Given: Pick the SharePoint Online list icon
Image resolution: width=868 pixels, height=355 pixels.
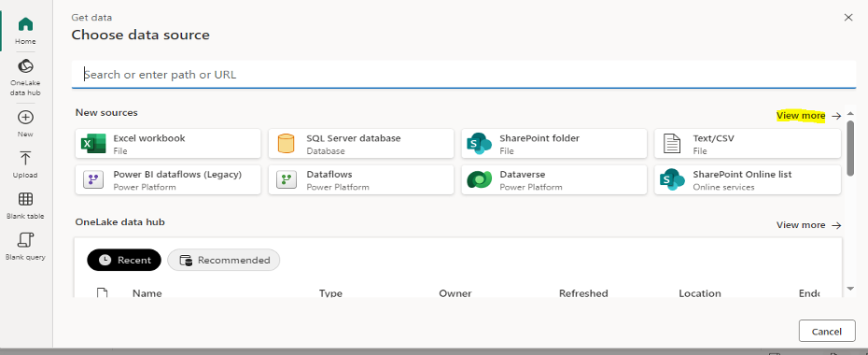Looking at the screenshot, I should (672, 180).
